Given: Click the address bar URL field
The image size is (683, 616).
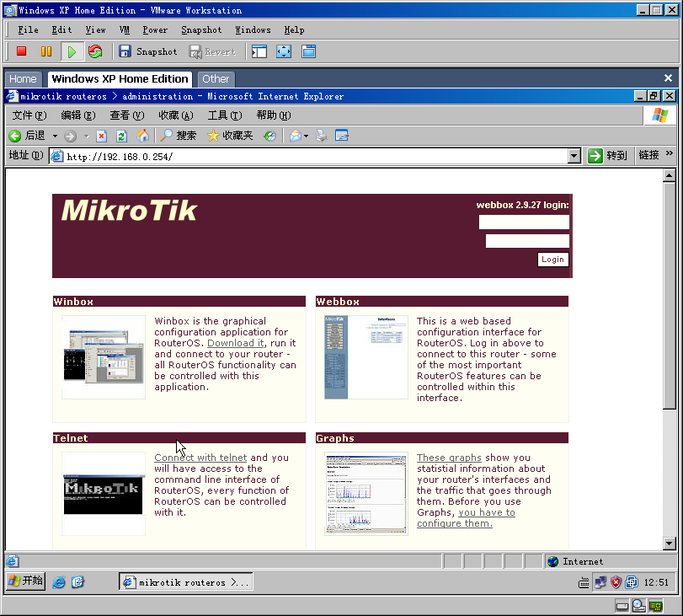Looking at the screenshot, I should click(x=309, y=156).
